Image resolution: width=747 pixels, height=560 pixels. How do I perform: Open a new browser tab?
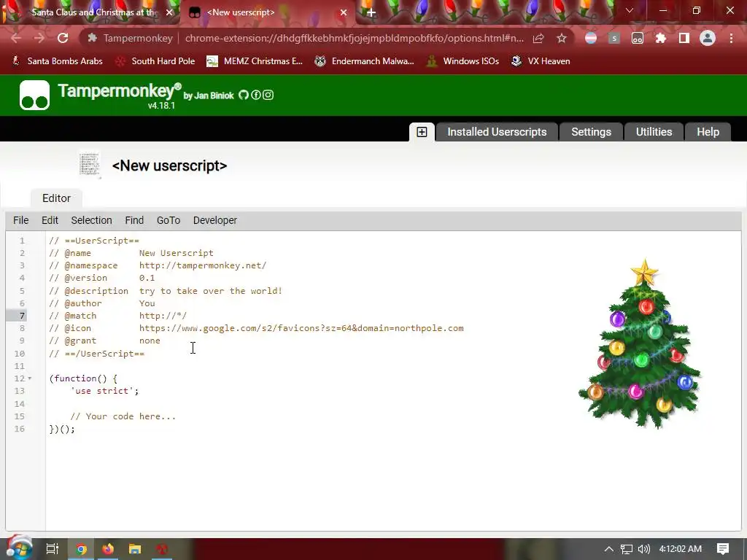(371, 12)
